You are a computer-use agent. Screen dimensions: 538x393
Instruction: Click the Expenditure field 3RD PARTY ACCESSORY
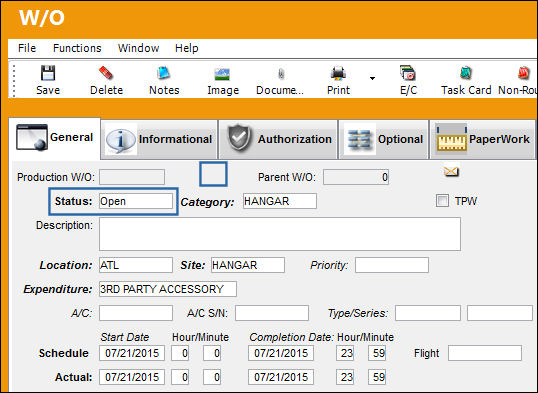point(168,289)
